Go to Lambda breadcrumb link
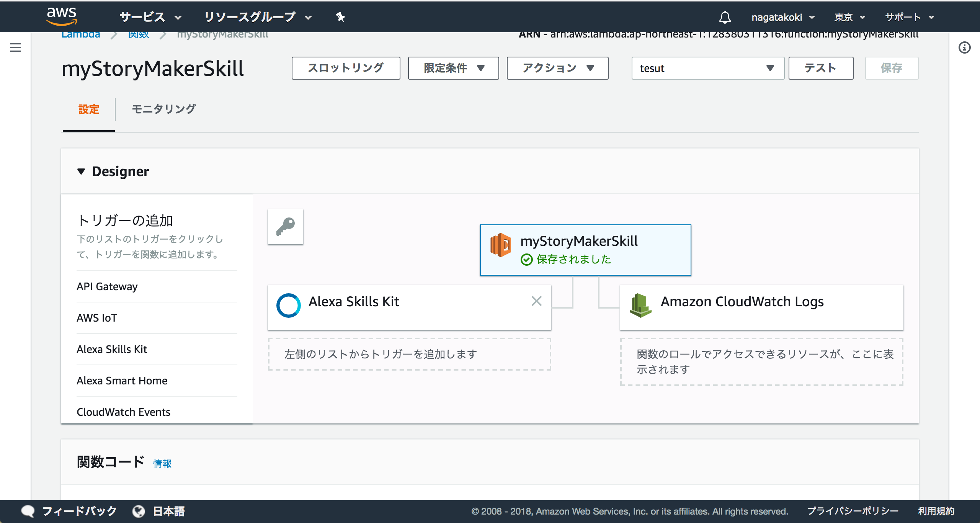The height and width of the screenshot is (523, 980). coord(81,35)
